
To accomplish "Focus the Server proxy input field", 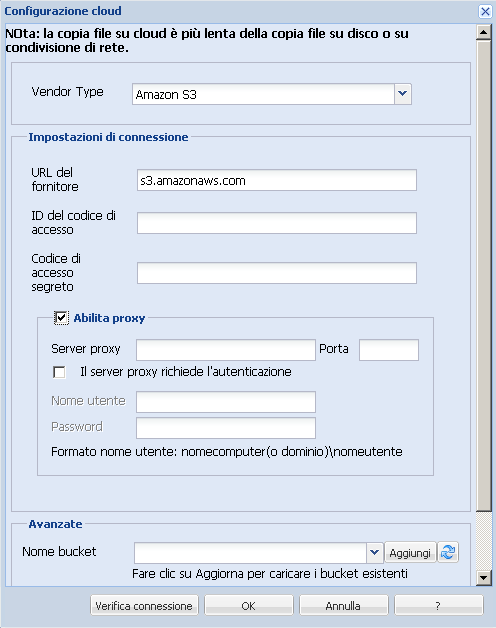I will [x=226, y=350].
